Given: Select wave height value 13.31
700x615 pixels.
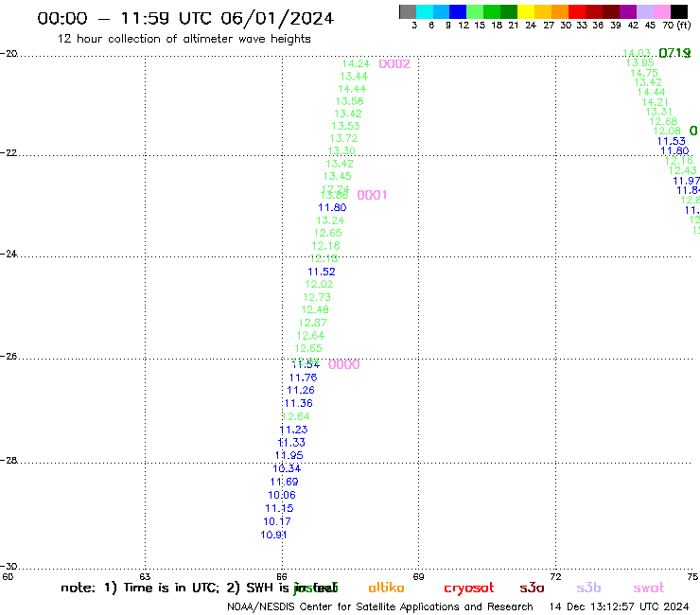Looking at the screenshot, I should 659,112.
